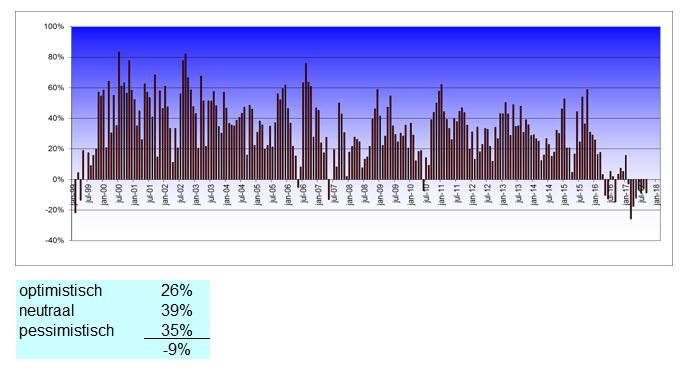Select the 20% y-axis label

pos(56,149)
